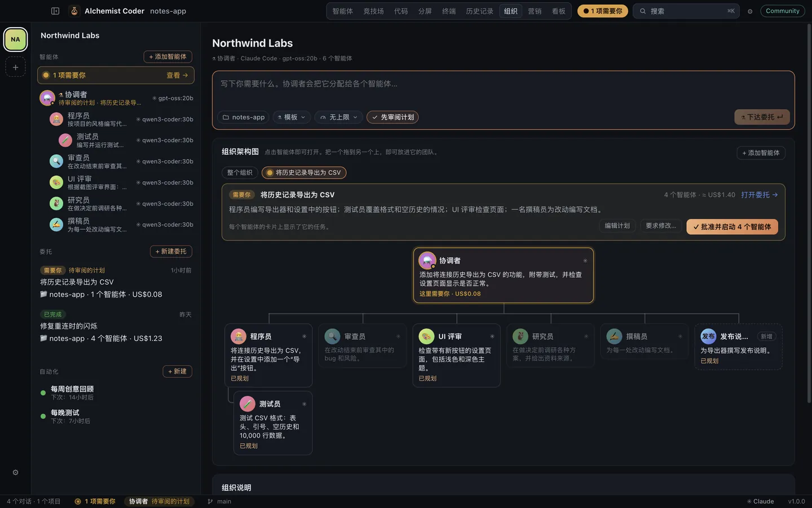The image size is (812, 508).
Task: Click the star icon on 协调者 card
Action: click(x=585, y=261)
